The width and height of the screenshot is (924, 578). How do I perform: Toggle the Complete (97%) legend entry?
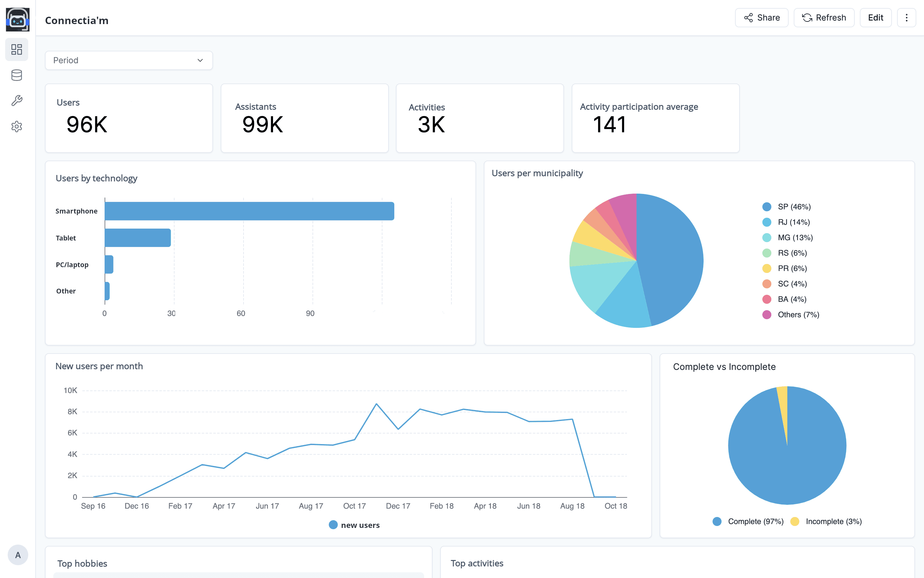[748, 521]
